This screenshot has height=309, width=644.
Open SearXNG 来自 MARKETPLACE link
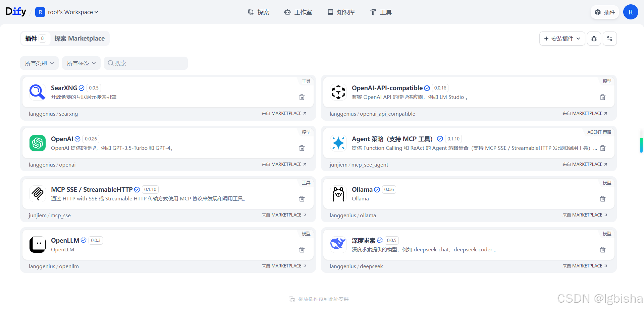point(284,113)
